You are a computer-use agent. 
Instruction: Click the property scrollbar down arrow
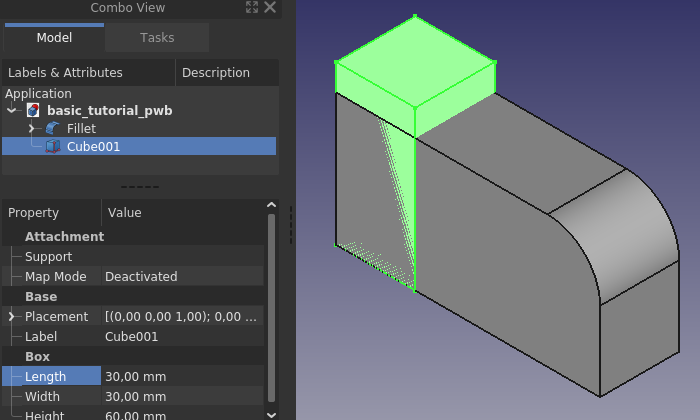[x=271, y=415]
